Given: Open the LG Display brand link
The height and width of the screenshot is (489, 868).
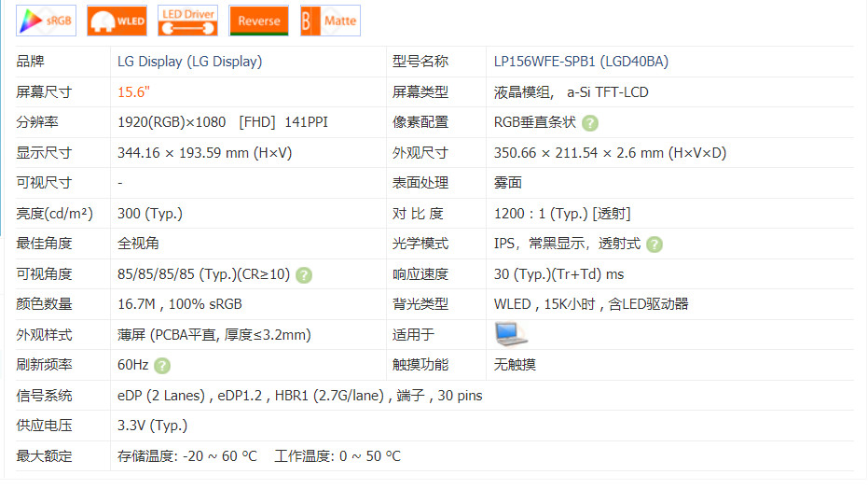Looking at the screenshot, I should click(x=190, y=62).
